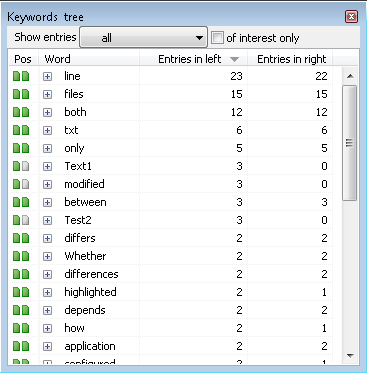Click the position icons of the 'depends' row
367x373 pixels.
point(21,310)
